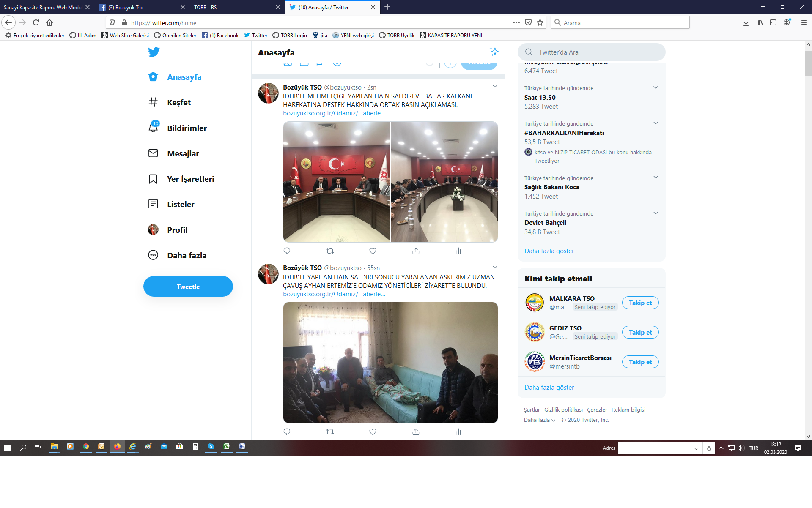
Task: Follow GEDİZ TSO with Takip et
Action: click(640, 332)
